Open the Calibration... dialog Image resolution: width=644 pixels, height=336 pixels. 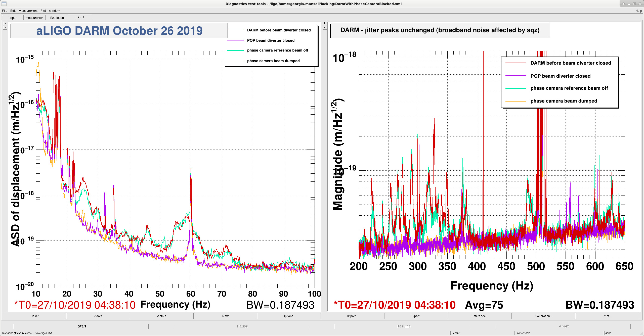[543, 316]
